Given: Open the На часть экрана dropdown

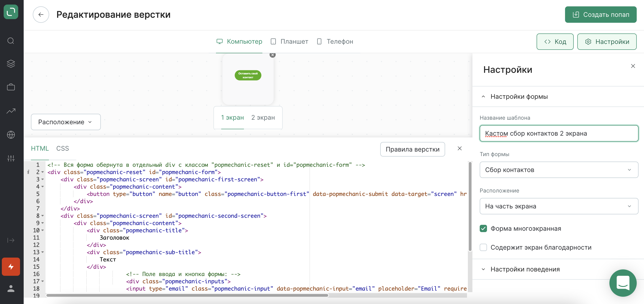Looking at the screenshot, I should coord(559,206).
